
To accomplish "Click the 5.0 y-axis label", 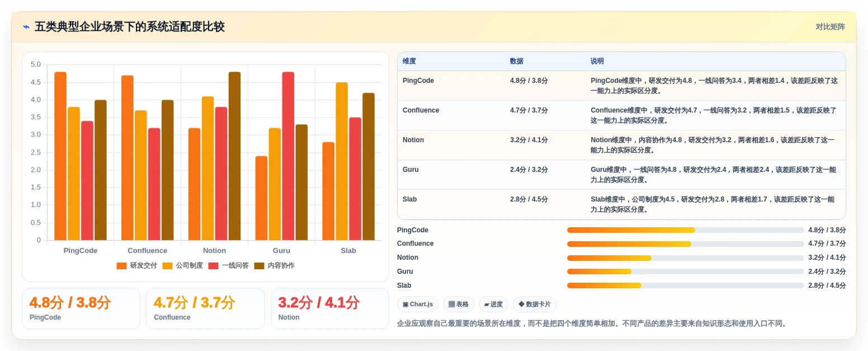I will pyautogui.click(x=36, y=64).
